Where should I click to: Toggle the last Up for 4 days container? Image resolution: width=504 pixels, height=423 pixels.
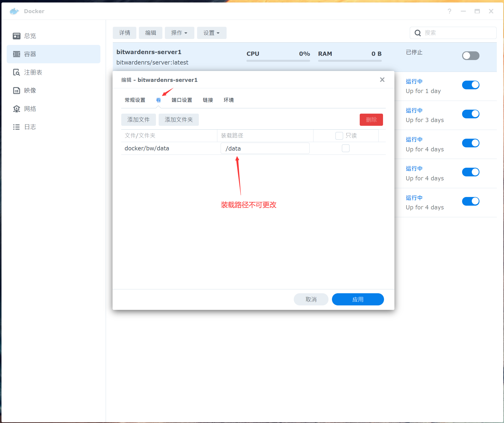pos(471,201)
